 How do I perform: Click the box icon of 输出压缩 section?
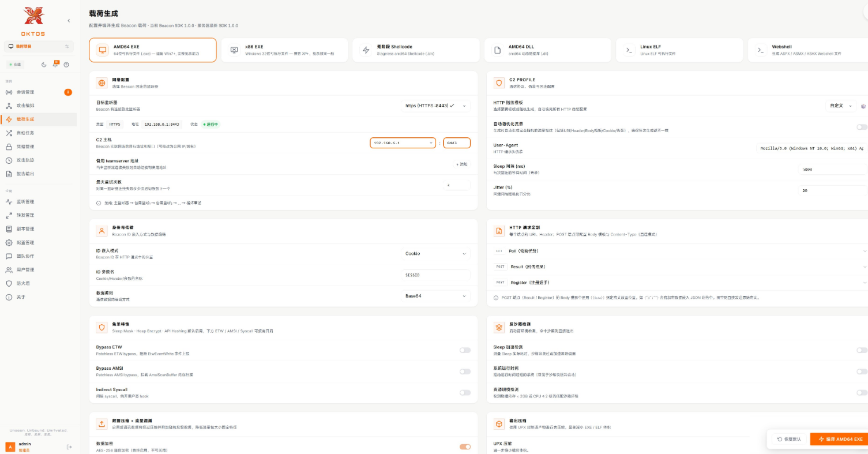point(499,424)
